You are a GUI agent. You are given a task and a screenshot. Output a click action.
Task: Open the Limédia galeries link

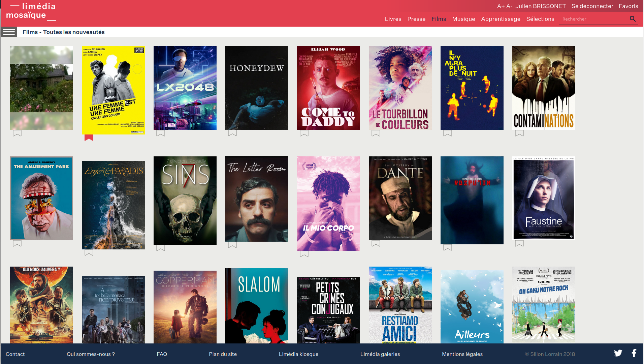(380, 354)
